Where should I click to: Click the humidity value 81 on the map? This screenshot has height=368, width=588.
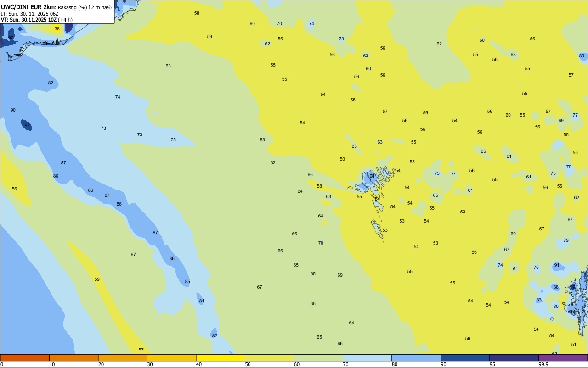coord(201,301)
